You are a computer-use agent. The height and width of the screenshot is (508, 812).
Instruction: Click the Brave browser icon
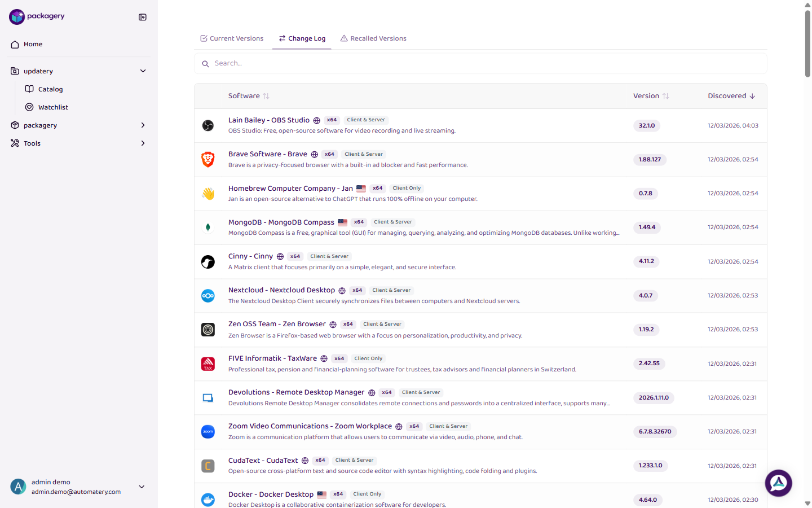point(208,159)
